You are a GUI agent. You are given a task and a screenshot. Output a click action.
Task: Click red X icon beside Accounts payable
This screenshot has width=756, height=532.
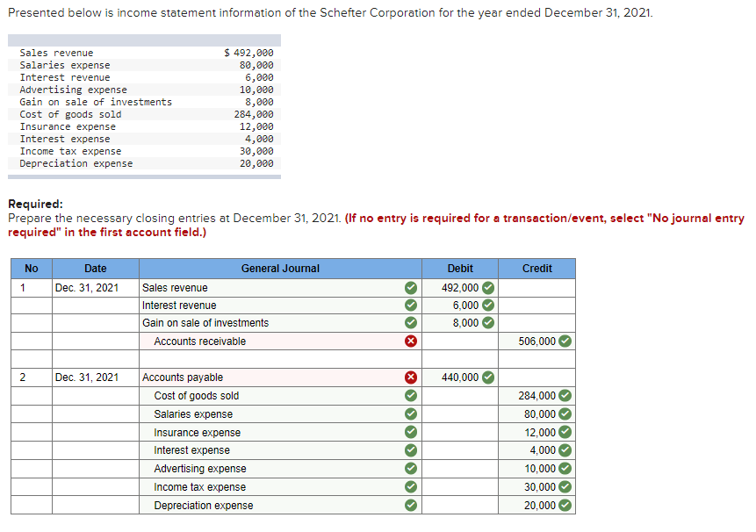click(411, 377)
